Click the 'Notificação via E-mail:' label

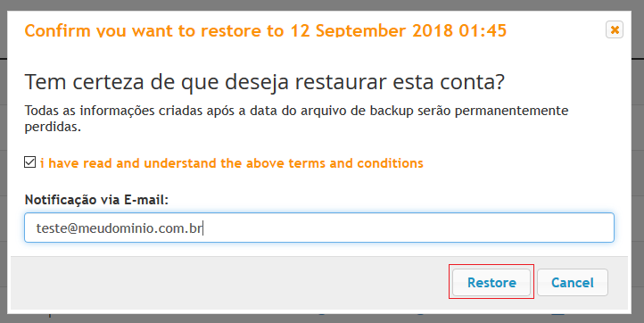pos(96,200)
